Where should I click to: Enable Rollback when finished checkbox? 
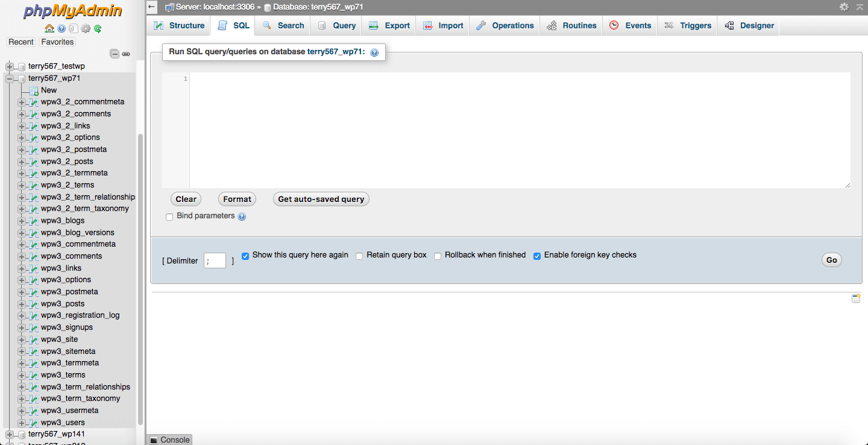(438, 256)
